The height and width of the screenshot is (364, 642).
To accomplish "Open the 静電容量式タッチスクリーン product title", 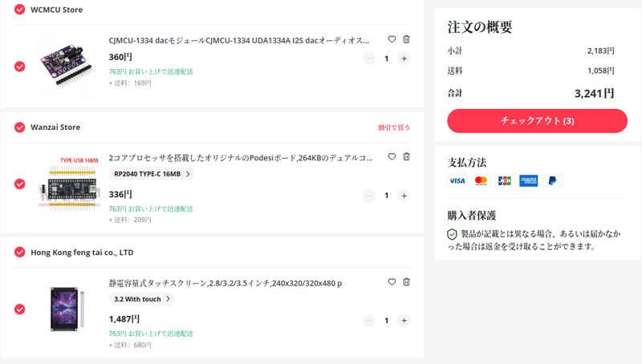I will tap(226, 283).
